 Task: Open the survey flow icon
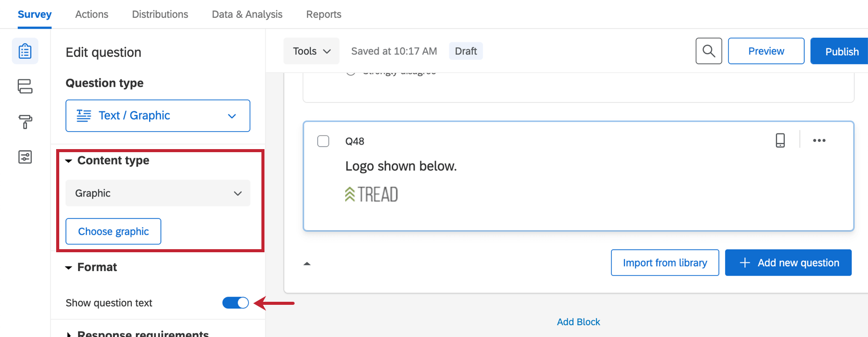25,86
